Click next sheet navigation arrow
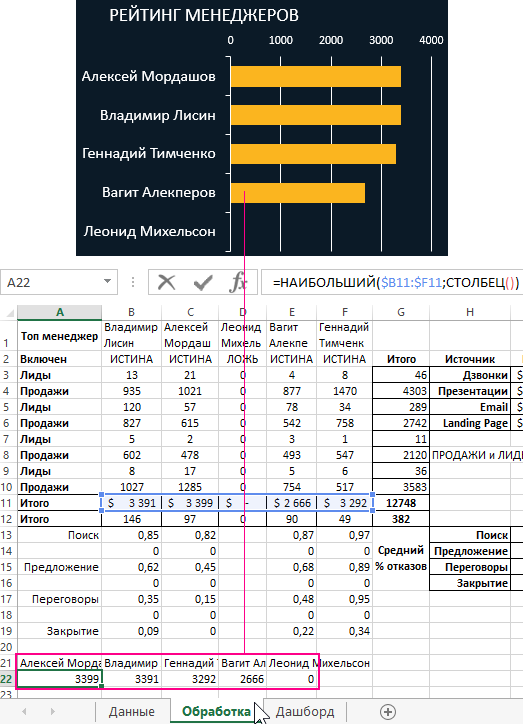 click(52, 712)
